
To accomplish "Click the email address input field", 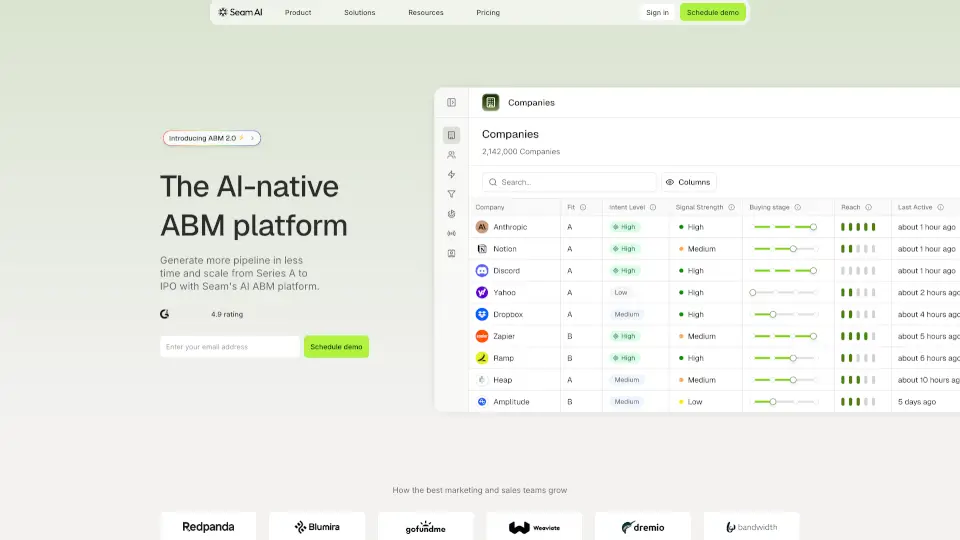I will pyautogui.click(x=229, y=347).
